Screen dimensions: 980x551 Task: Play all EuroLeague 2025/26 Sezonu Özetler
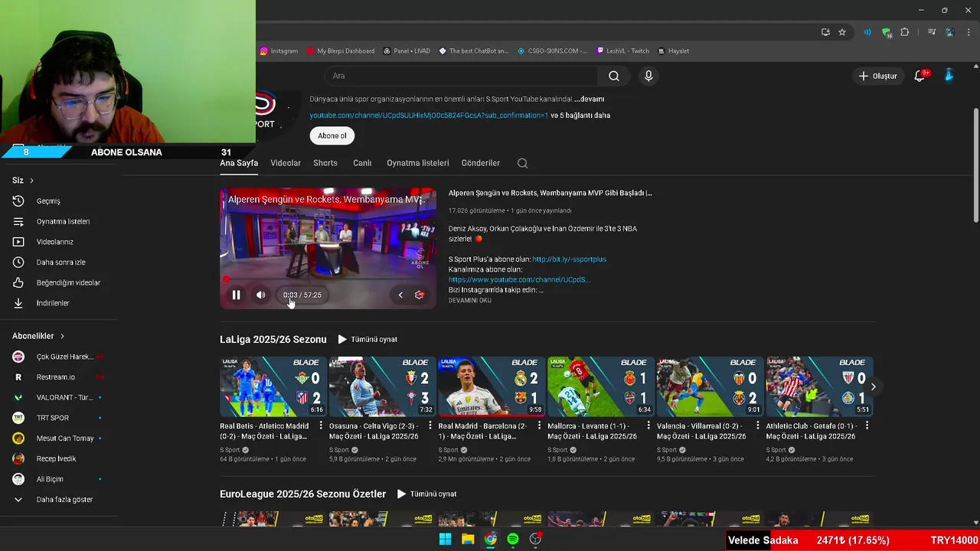[x=426, y=494]
